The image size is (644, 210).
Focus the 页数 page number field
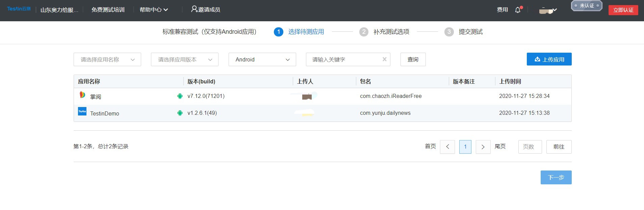coord(530,147)
